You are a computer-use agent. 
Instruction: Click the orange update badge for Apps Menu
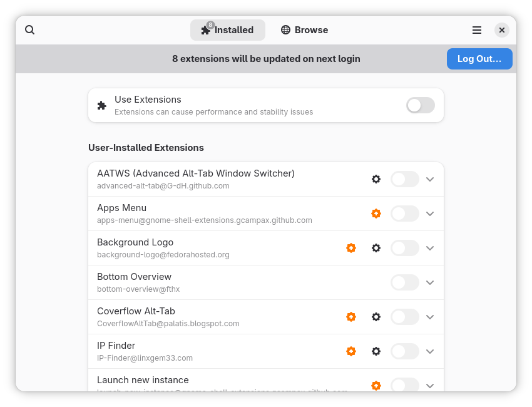click(376, 214)
